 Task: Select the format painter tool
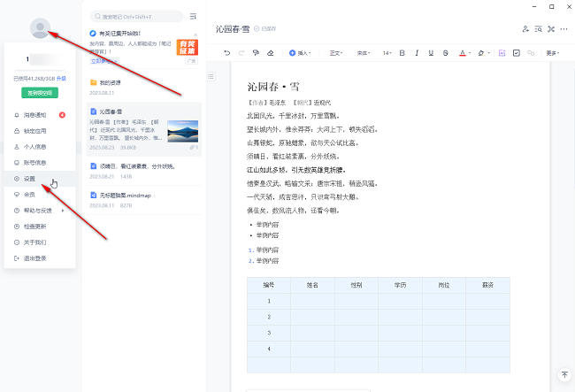click(256, 53)
